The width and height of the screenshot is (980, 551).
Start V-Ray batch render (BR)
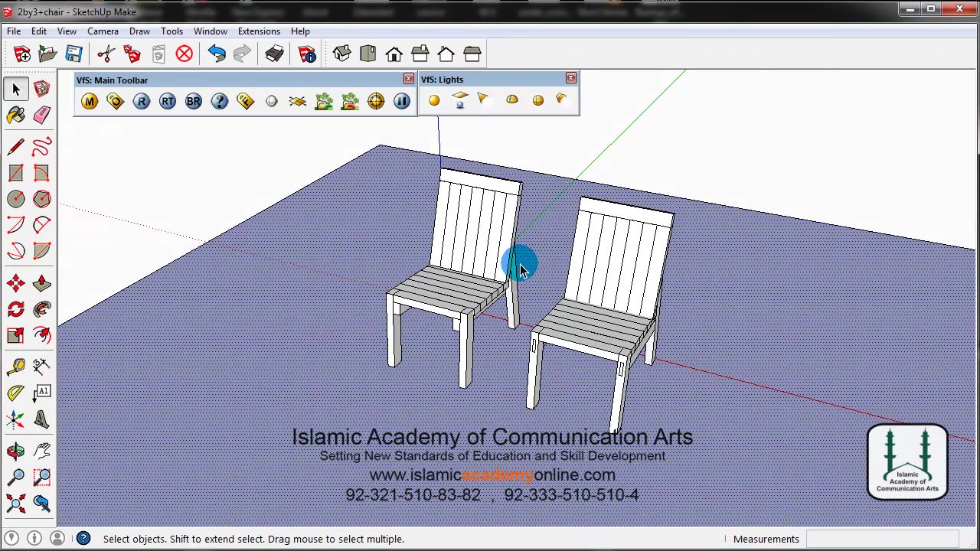194,101
